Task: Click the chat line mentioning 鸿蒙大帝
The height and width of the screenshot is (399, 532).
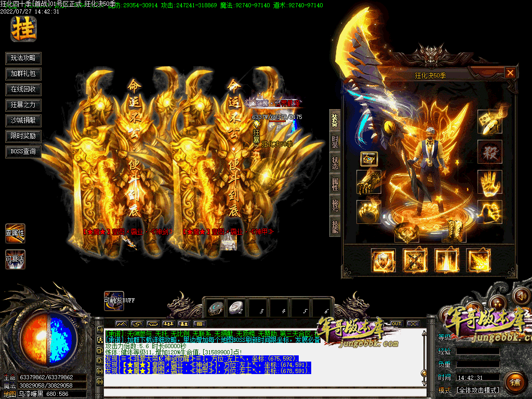Action: (x=202, y=358)
